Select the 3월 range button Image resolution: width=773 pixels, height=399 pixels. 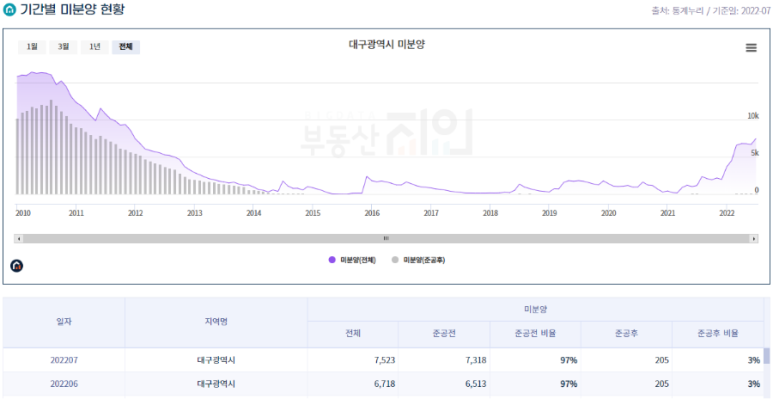coord(63,47)
